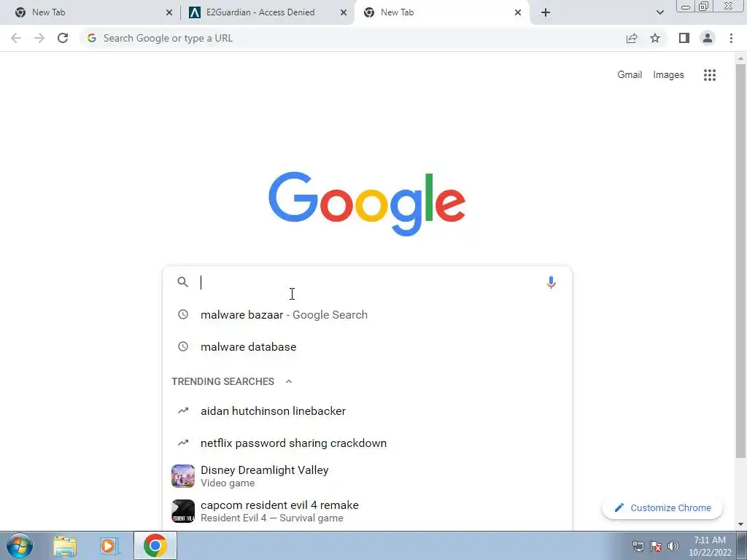Open the volume speaker tray icon

click(x=673, y=546)
